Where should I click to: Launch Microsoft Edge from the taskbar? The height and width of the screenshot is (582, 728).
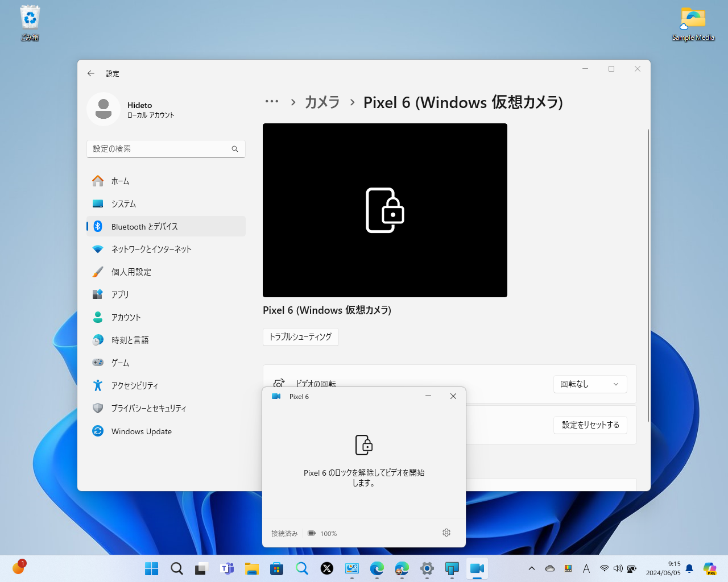point(377,568)
